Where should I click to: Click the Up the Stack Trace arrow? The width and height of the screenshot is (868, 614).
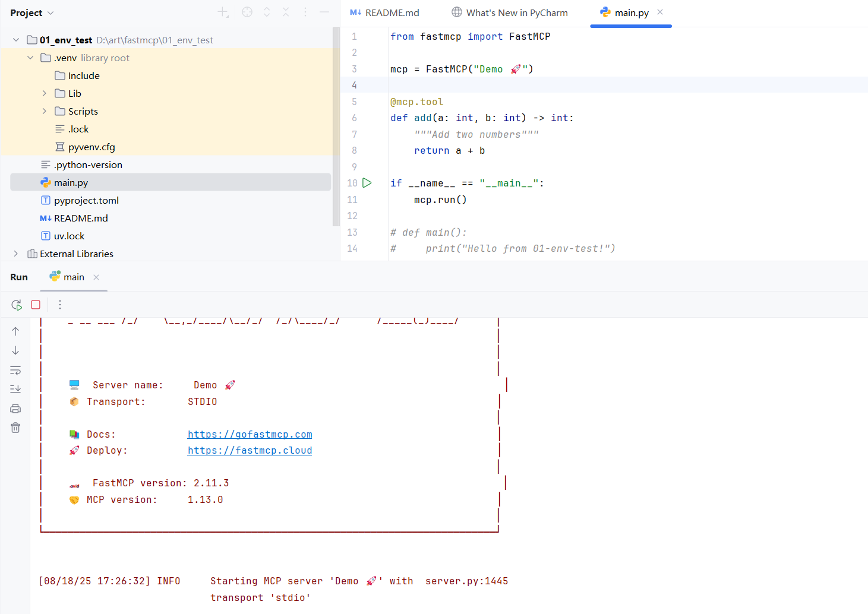click(x=15, y=331)
